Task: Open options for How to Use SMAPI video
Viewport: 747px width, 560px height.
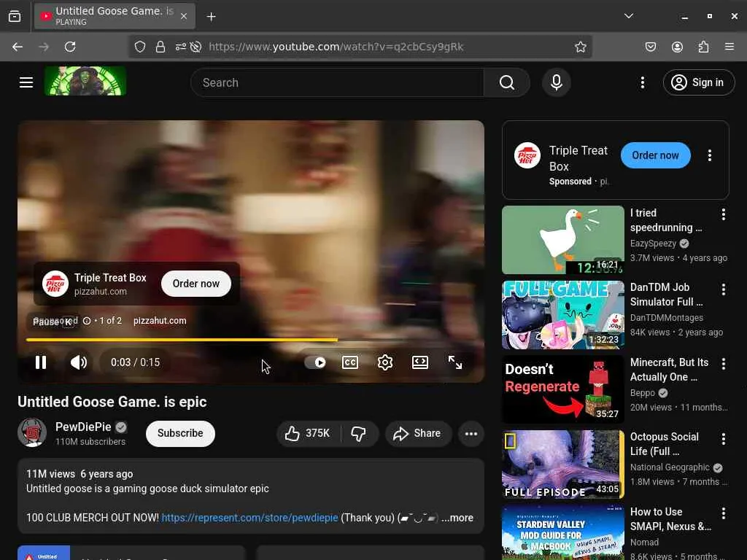Action: point(723,513)
